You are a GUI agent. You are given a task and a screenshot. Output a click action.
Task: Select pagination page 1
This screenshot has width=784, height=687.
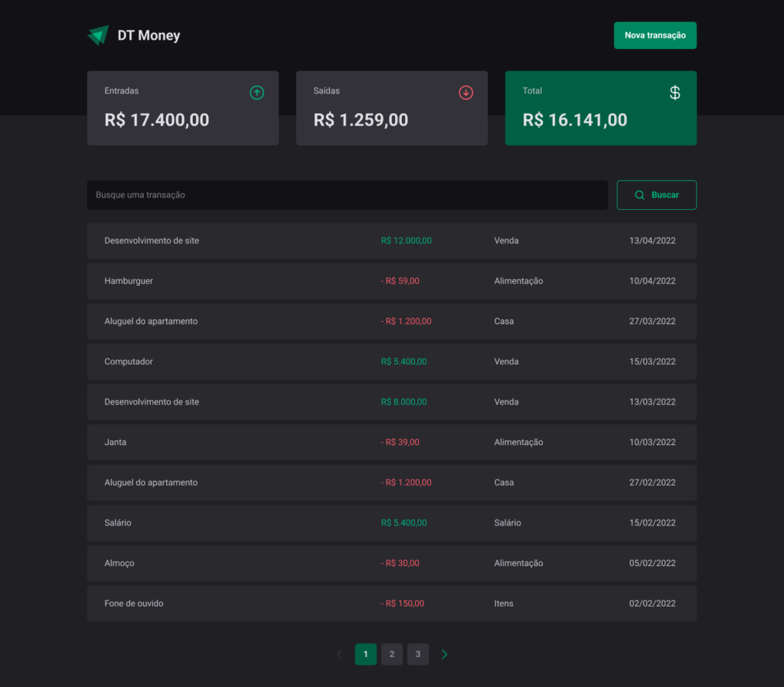[x=365, y=654]
